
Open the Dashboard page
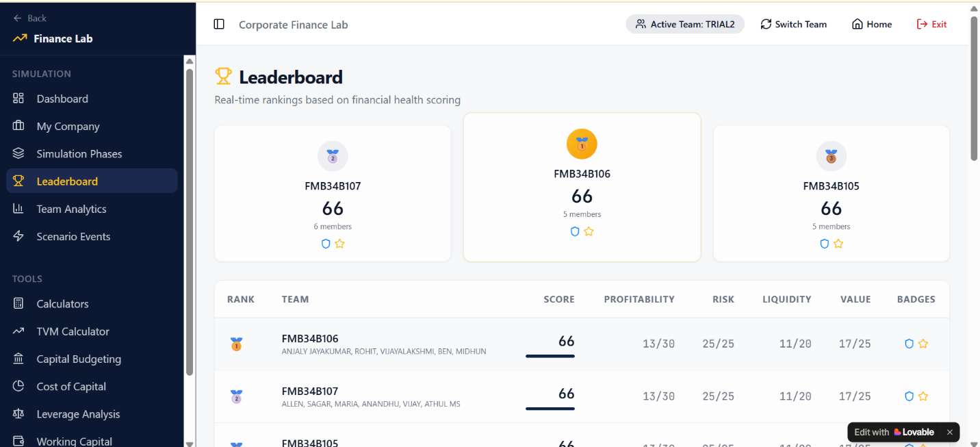(x=62, y=99)
